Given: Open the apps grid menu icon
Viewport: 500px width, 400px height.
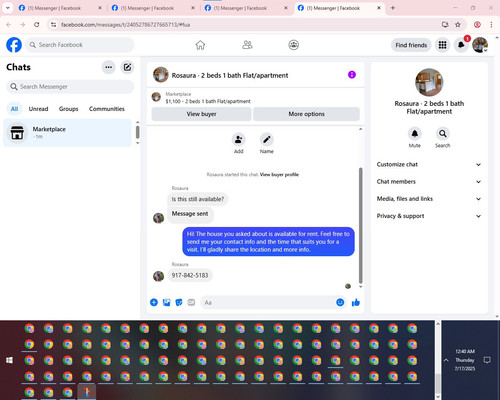Looking at the screenshot, I should (442, 45).
